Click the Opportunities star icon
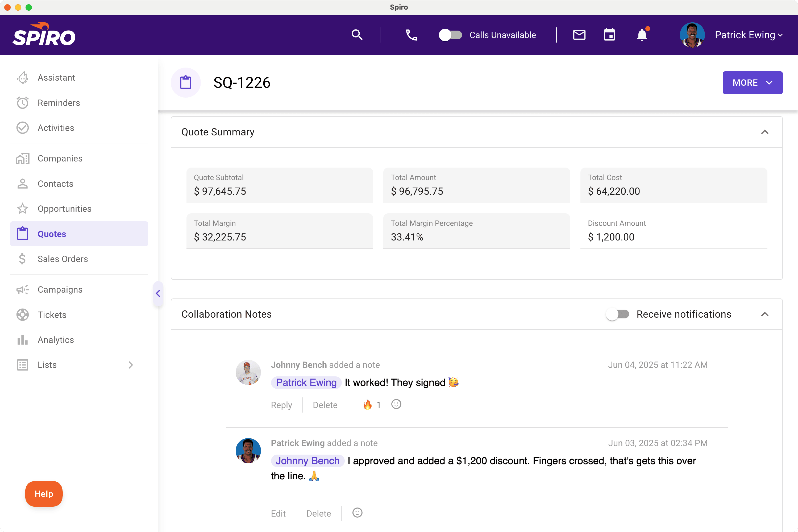This screenshot has height=532, width=798. coord(22,209)
